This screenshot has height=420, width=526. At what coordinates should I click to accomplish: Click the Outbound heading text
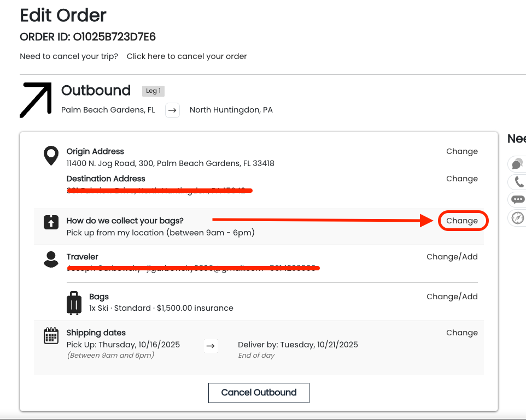pos(96,91)
